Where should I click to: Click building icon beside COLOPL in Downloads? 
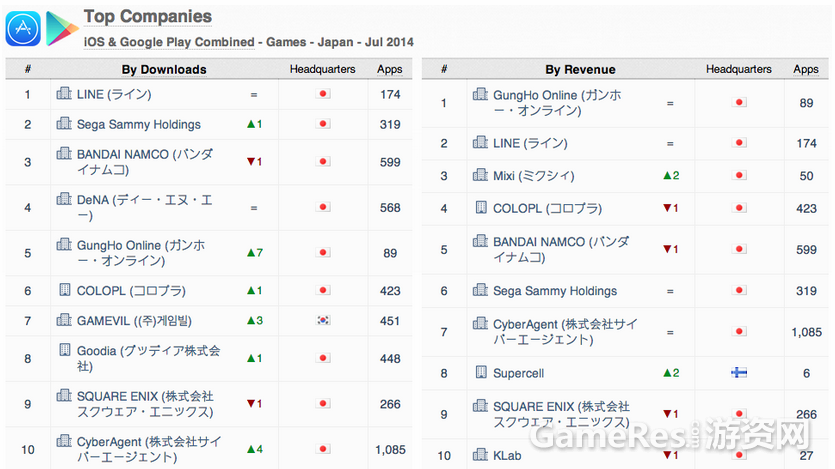(x=64, y=290)
